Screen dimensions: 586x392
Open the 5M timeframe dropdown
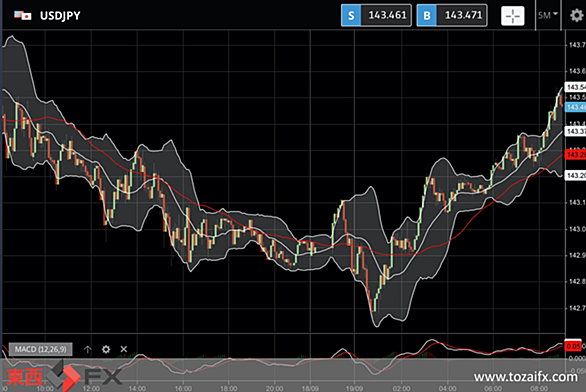pyautogui.click(x=548, y=15)
